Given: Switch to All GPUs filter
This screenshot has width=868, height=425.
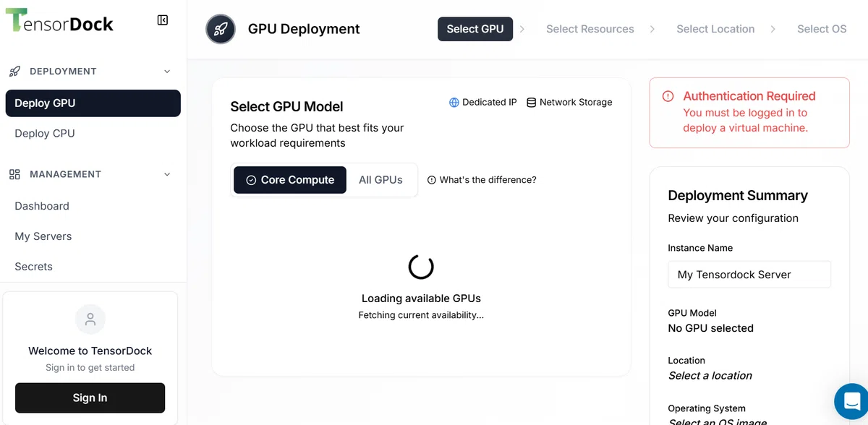Looking at the screenshot, I should pos(380,180).
